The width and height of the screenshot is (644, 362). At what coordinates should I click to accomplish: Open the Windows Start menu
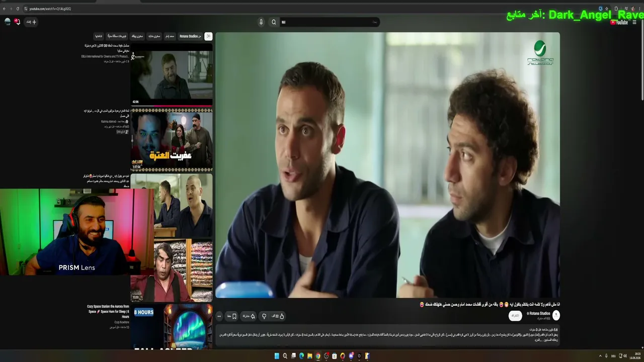(277, 356)
